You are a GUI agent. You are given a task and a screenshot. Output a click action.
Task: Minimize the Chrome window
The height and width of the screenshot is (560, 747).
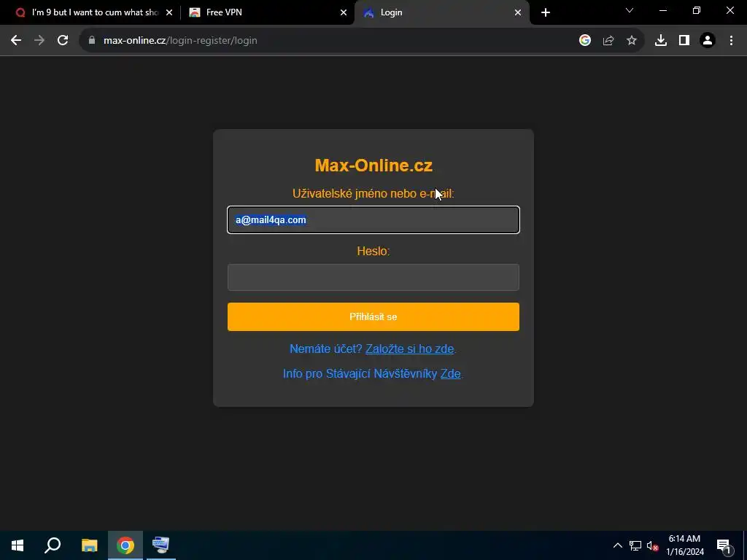tap(662, 10)
